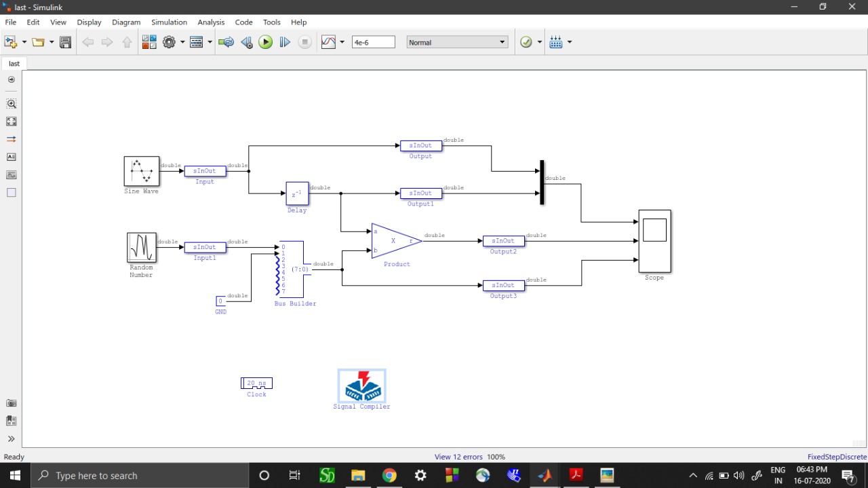Click the taskbar search box
Screen dimensions: 868x488
pyautogui.click(x=141, y=475)
